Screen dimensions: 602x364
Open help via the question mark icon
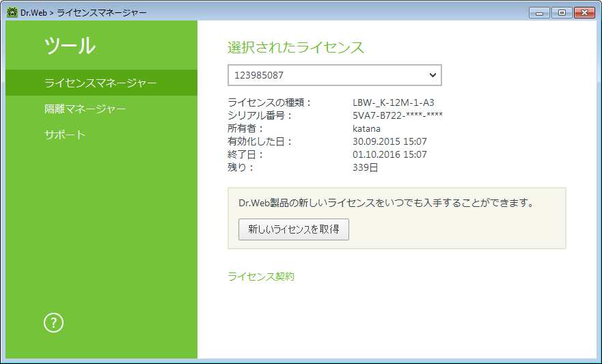point(53,323)
